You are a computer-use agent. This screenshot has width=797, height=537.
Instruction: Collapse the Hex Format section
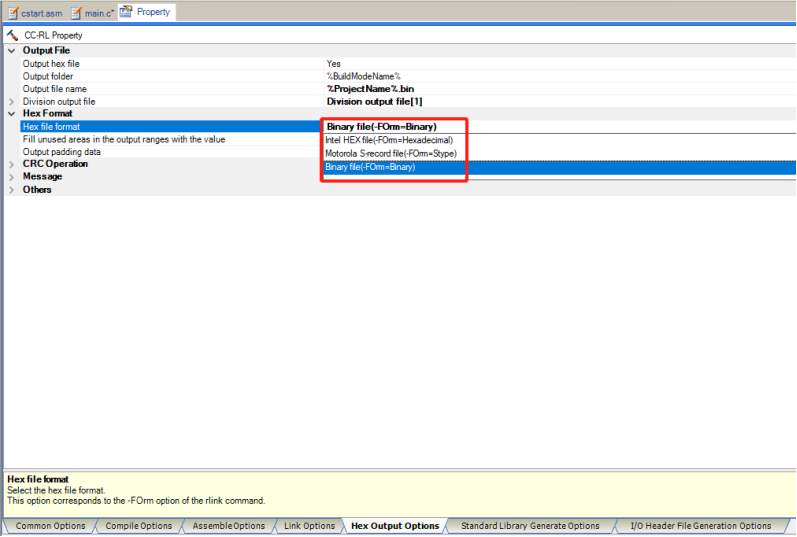coord(12,114)
